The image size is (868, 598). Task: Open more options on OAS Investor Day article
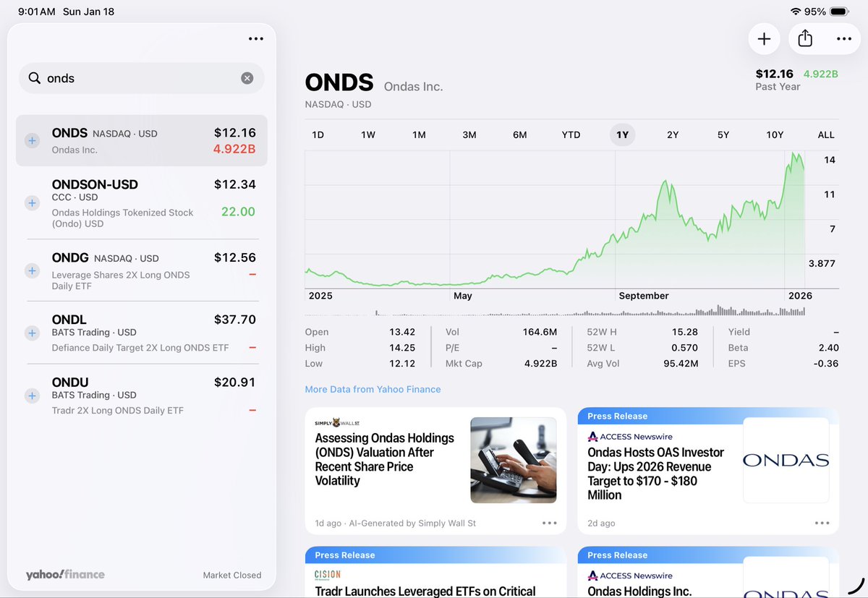(822, 523)
